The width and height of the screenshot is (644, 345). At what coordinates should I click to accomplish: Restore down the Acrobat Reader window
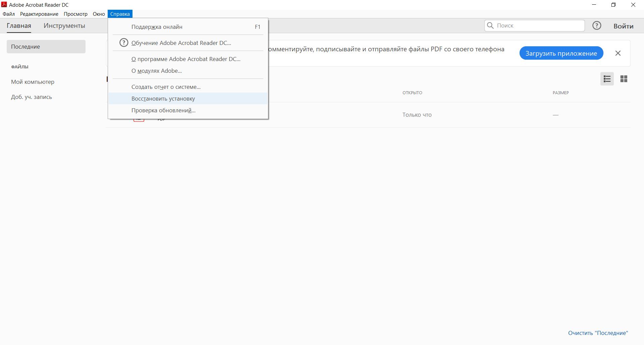613,5
